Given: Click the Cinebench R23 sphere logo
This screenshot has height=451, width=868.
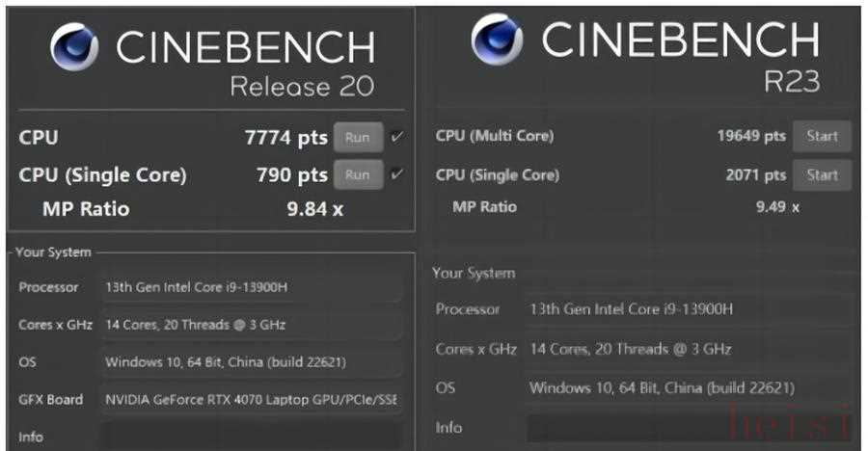Looking at the screenshot, I should 497,39.
